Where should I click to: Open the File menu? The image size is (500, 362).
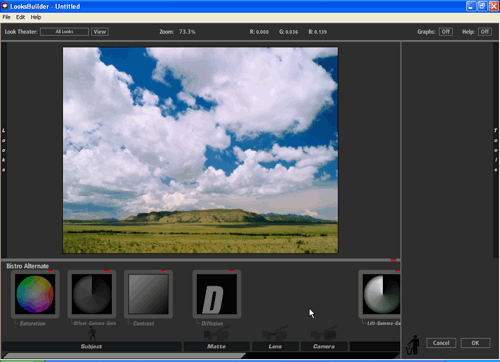click(x=6, y=17)
